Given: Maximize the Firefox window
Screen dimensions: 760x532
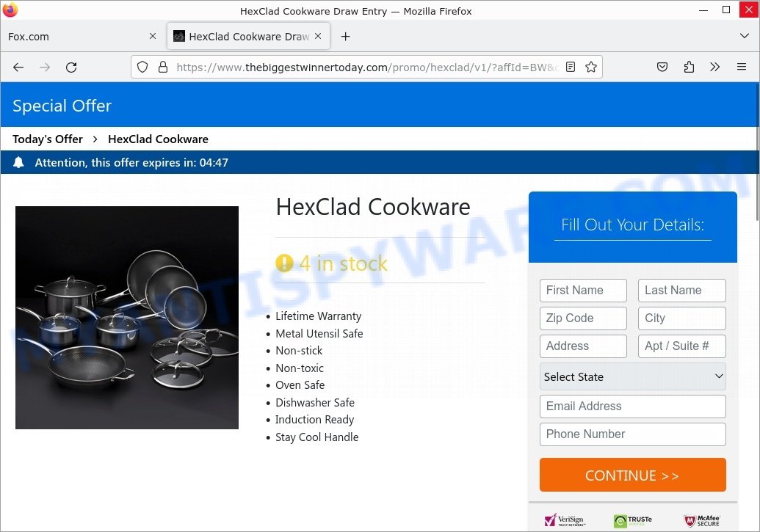Looking at the screenshot, I should [726, 10].
